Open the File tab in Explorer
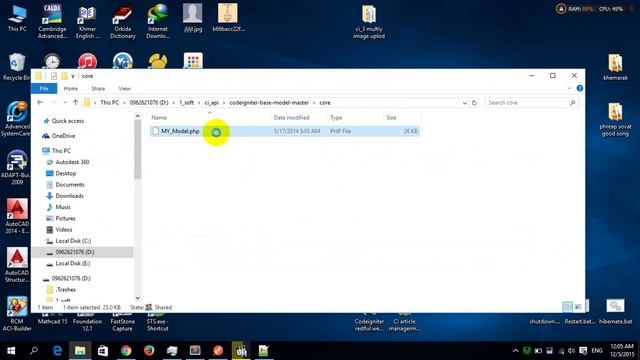Screen dimensions: 640x360 (x=44, y=89)
